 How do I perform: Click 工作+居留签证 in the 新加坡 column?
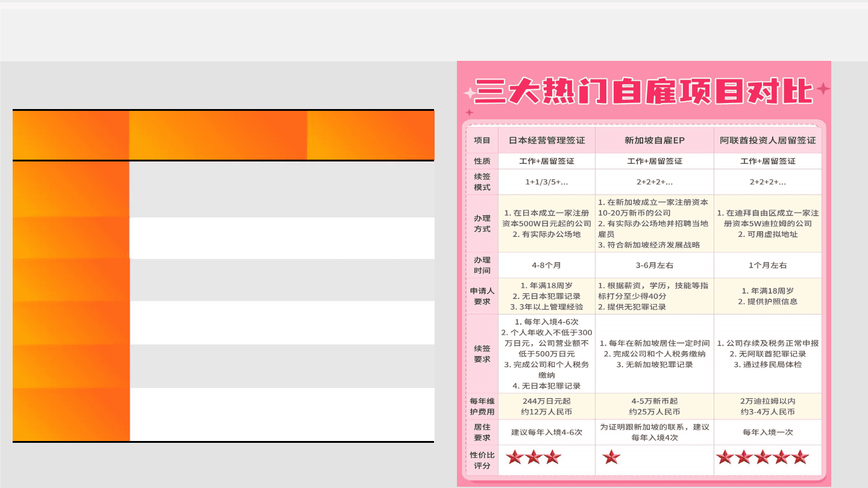(655, 161)
